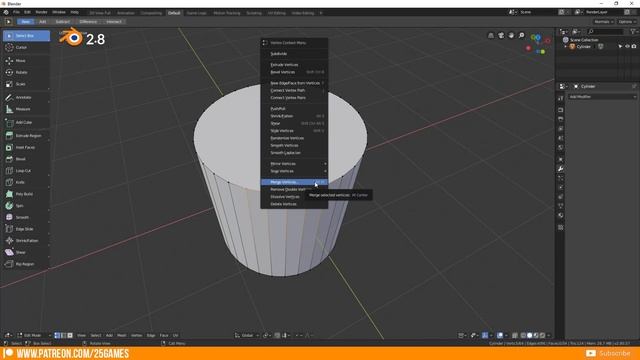
Task: Hide Cylinder using its eye icon in outliner
Action: coord(627,47)
